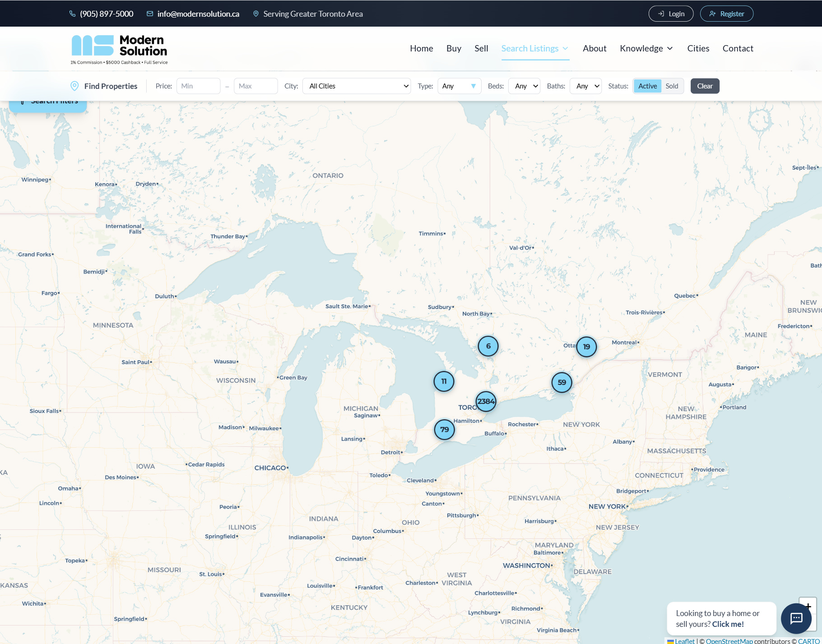Call (905) 897-5000 link
822x644 pixels.
(107, 14)
